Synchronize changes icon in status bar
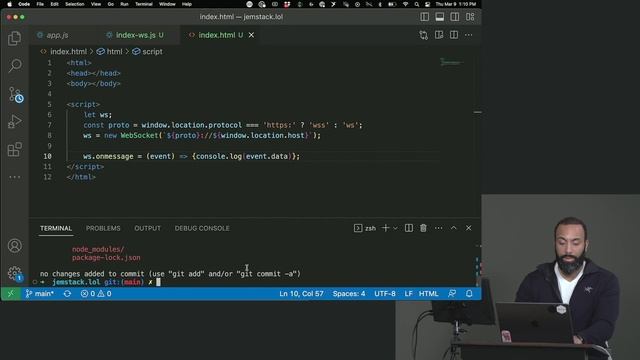Image resolution: width=640 pixels, height=360 pixels. pos(67,293)
